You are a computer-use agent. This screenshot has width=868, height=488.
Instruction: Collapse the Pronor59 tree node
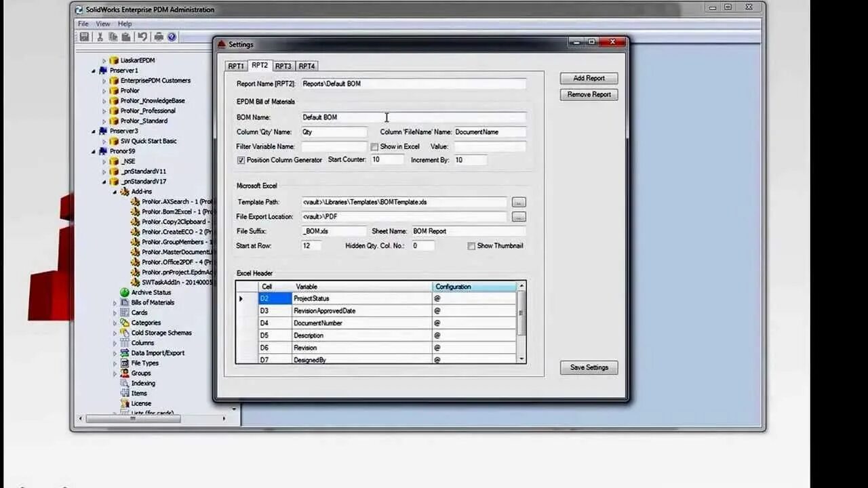[94, 151]
